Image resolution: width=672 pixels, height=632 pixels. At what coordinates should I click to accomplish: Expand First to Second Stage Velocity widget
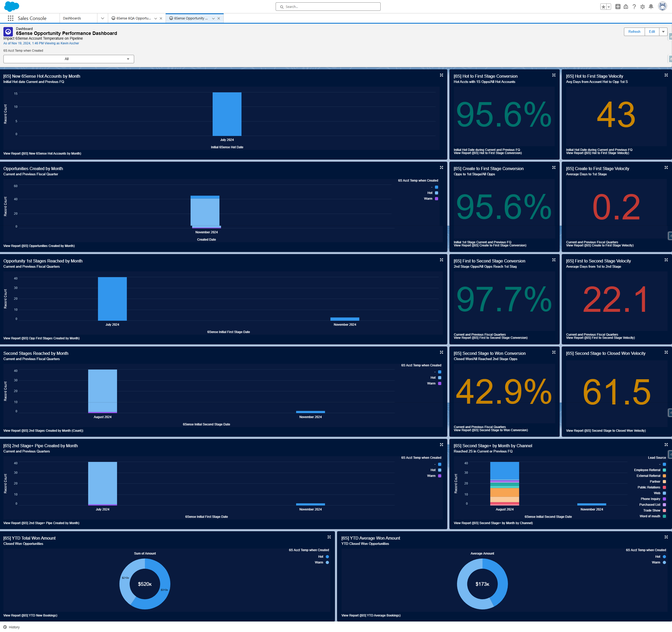coord(666,260)
